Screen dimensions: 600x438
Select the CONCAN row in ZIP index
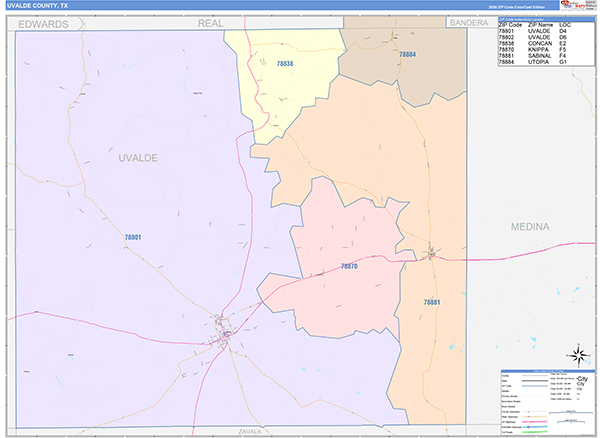(535, 44)
